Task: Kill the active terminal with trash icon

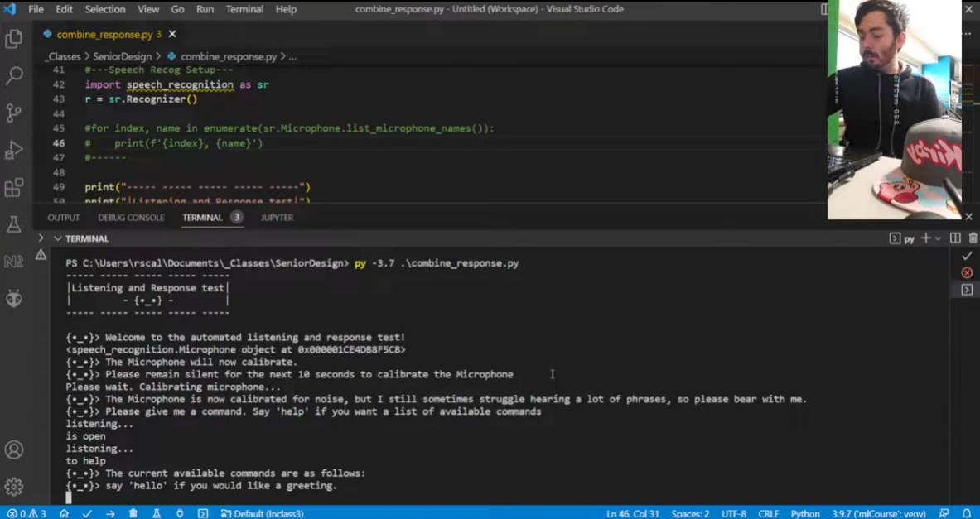Action: pyautogui.click(x=973, y=238)
